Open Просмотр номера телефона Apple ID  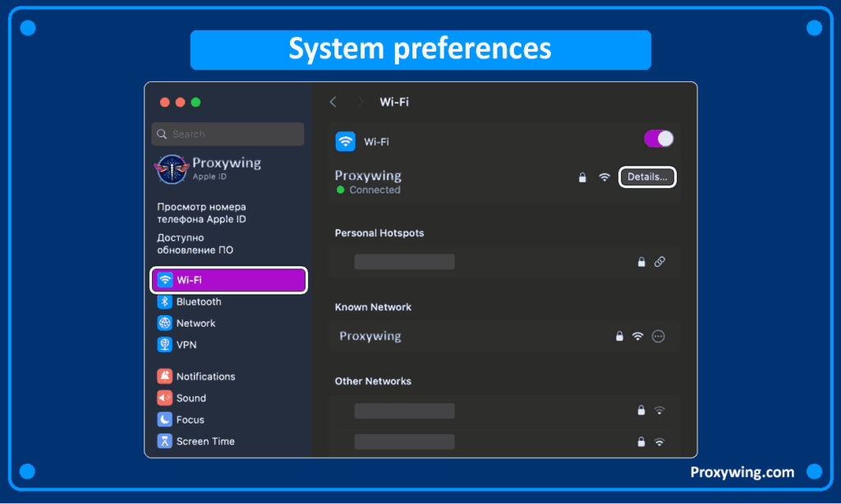tap(202, 213)
